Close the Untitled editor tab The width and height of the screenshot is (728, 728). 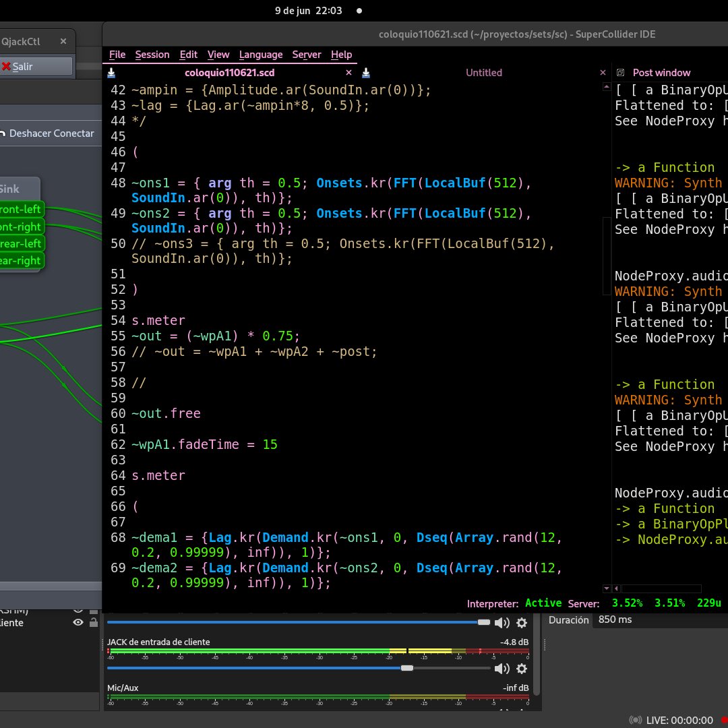pyautogui.click(x=603, y=72)
